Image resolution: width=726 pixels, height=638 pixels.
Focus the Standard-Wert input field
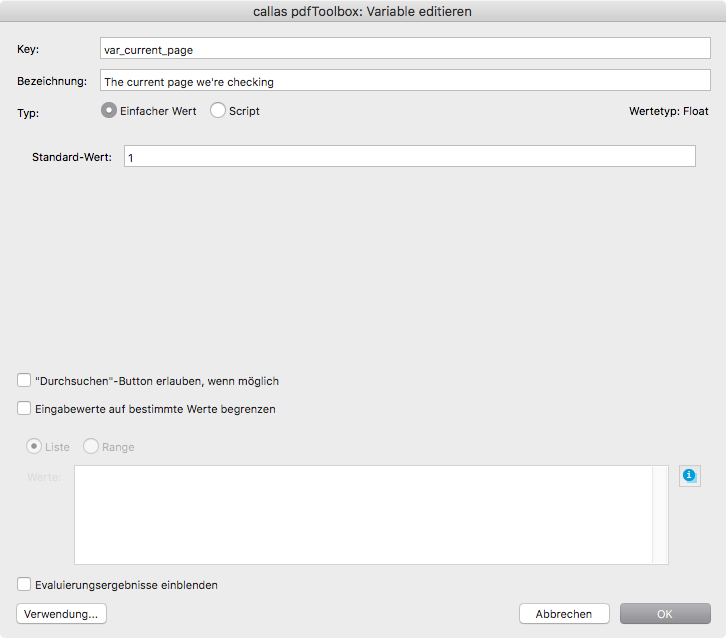coord(410,156)
